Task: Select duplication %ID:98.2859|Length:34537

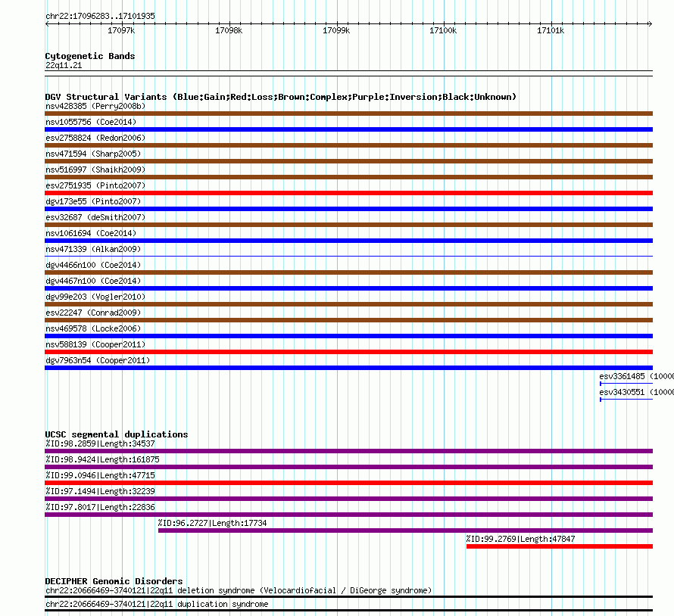Action: click(x=100, y=443)
